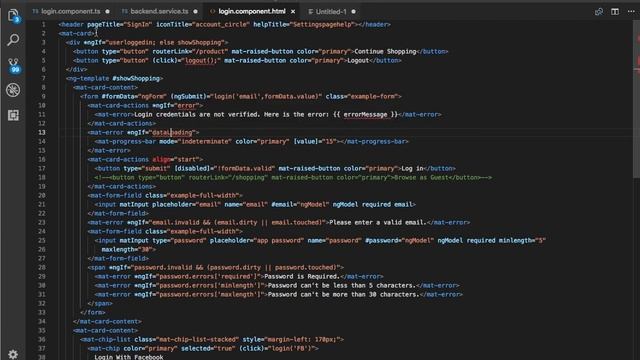Image resolution: width=640 pixels, height=360 pixels.
Task: Click 'indeterminate' value on line 14
Action: point(204,141)
